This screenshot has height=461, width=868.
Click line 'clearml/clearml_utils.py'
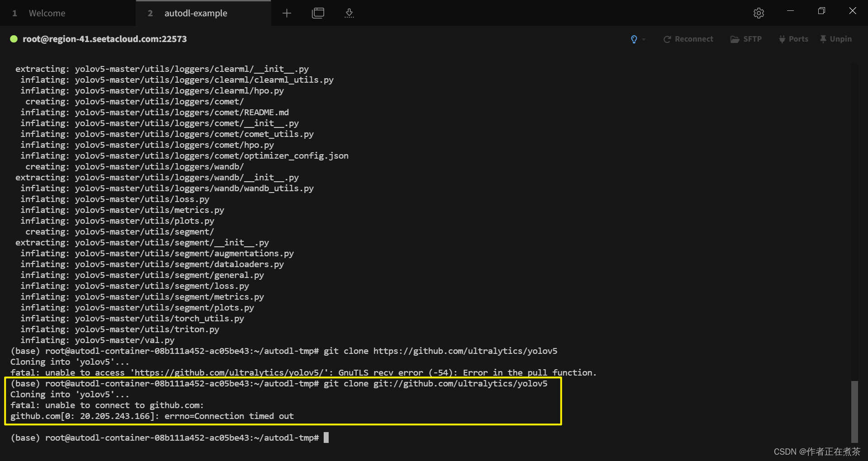point(177,80)
